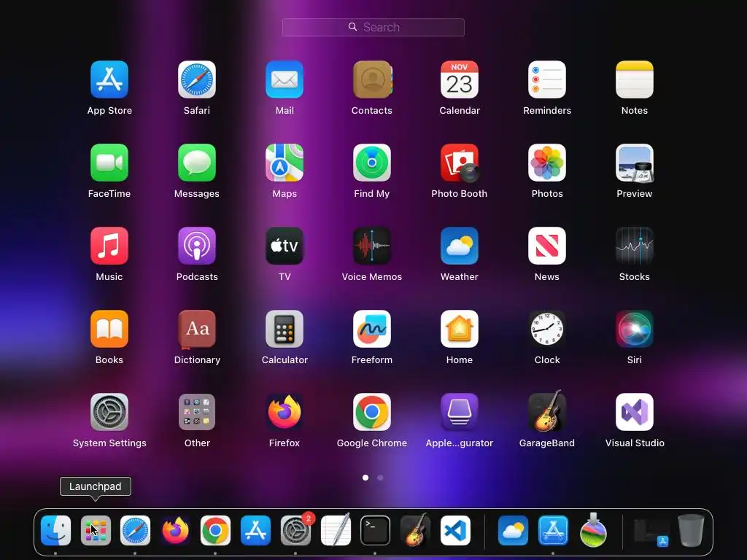747x560 pixels.
Task: Open the Music app
Action: click(109, 246)
